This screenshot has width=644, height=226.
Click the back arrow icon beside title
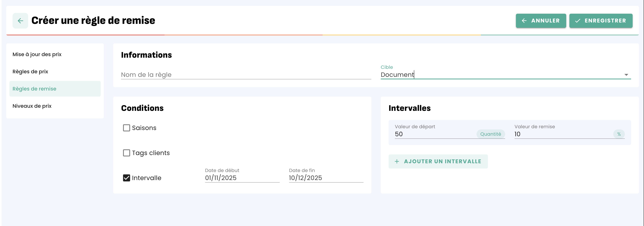pyautogui.click(x=20, y=21)
